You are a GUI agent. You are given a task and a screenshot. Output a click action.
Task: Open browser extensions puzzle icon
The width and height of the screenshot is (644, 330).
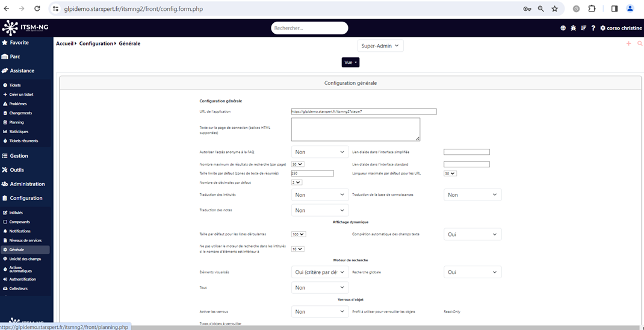coord(592,8)
